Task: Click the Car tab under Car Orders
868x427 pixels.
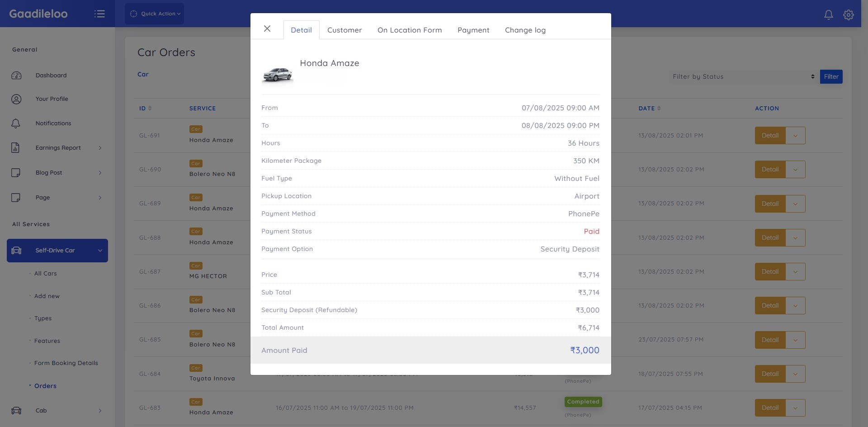Action: point(143,74)
